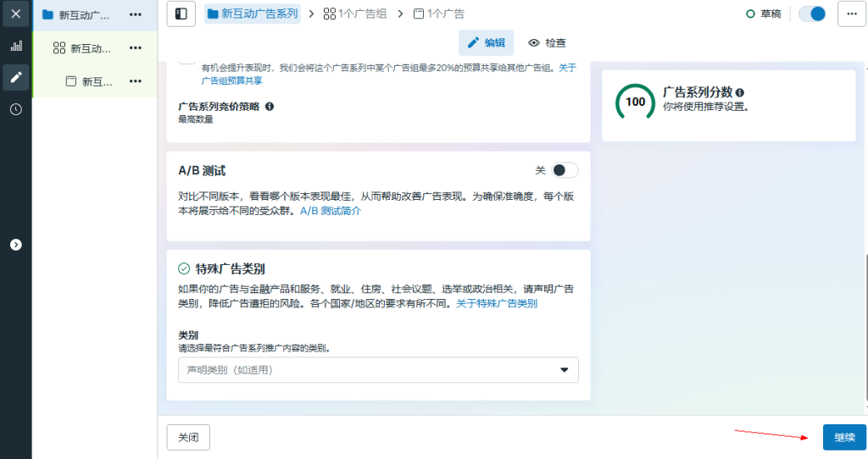Image resolution: width=868 pixels, height=459 pixels.
Task: Click the partially visible checkbox above budget sharing text
Action: [x=186, y=60]
